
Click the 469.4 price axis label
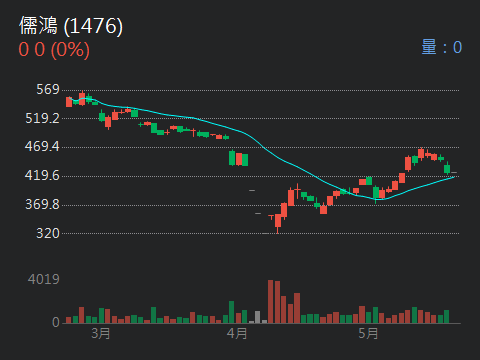tap(42, 146)
